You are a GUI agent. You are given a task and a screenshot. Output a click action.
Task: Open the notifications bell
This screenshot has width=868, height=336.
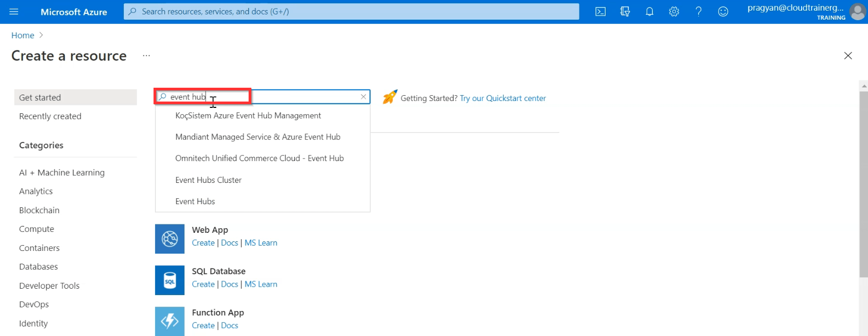649,12
